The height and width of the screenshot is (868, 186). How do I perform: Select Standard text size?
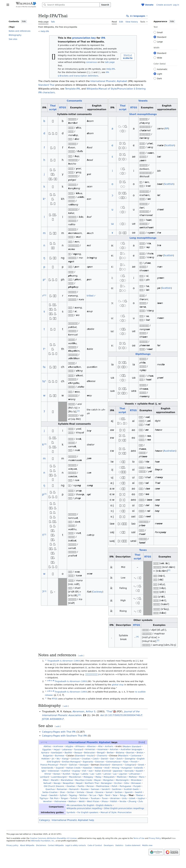[x=155, y=37]
